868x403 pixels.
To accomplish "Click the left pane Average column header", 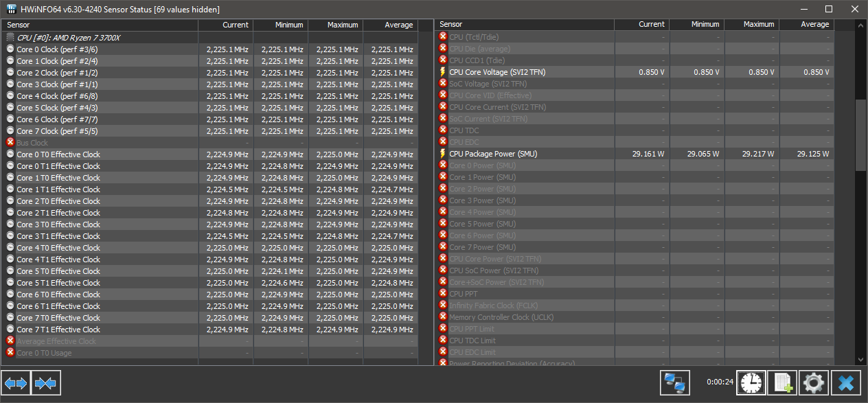I will (390, 25).
